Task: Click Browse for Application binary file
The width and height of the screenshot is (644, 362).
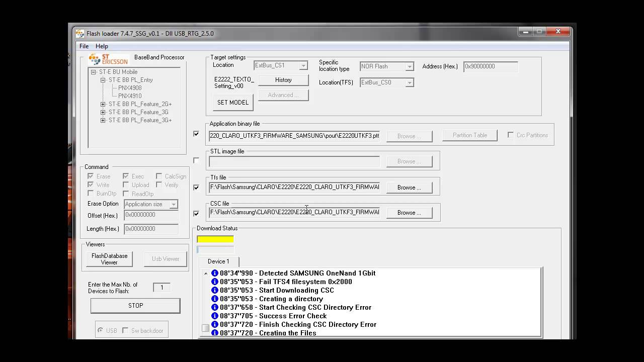Action: [409, 136]
